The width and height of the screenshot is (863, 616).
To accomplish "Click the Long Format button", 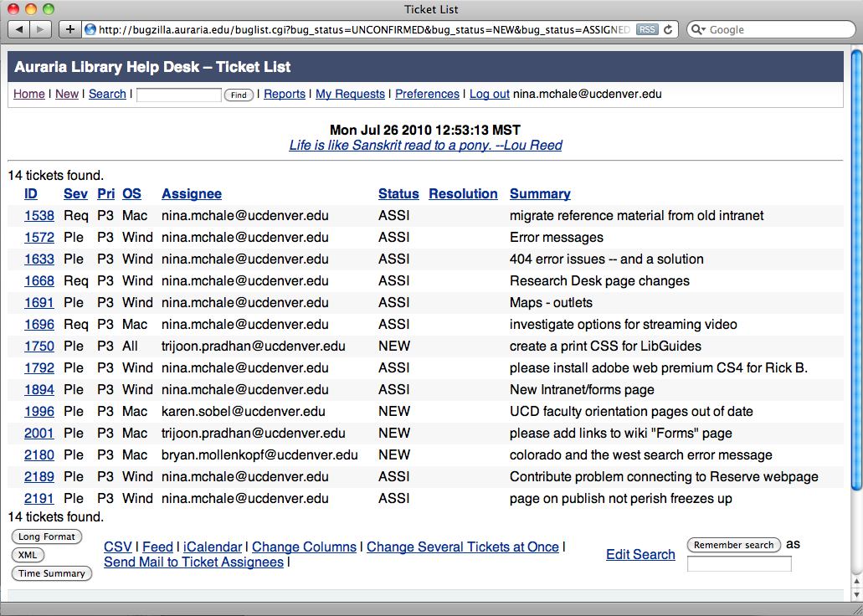I will [x=47, y=536].
